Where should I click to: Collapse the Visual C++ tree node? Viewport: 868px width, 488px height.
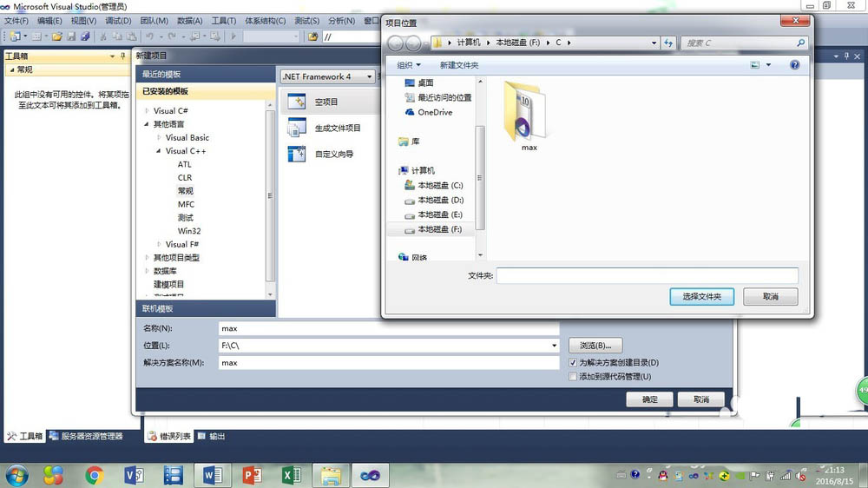pos(158,151)
